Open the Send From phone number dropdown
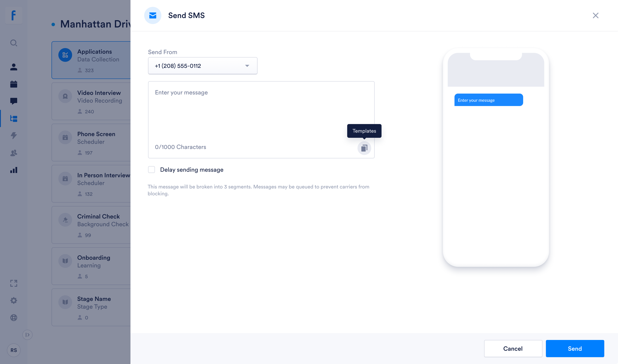This screenshot has height=364, width=618. click(x=203, y=66)
